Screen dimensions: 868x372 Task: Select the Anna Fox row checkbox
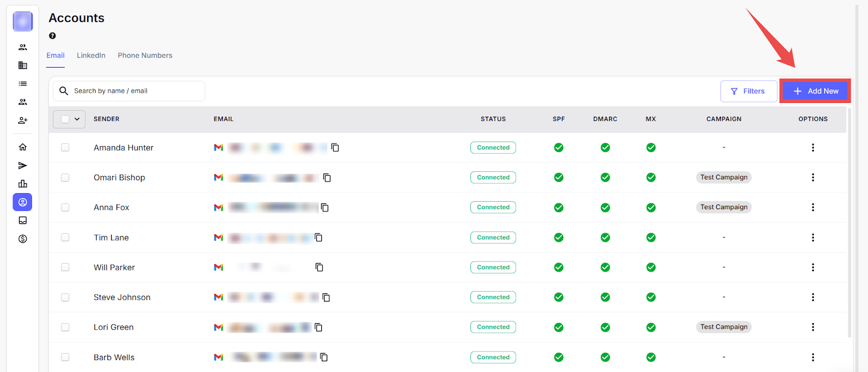pyautogui.click(x=65, y=207)
